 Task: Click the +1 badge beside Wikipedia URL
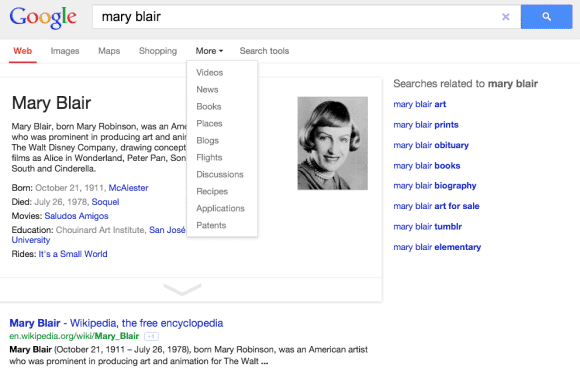point(151,337)
